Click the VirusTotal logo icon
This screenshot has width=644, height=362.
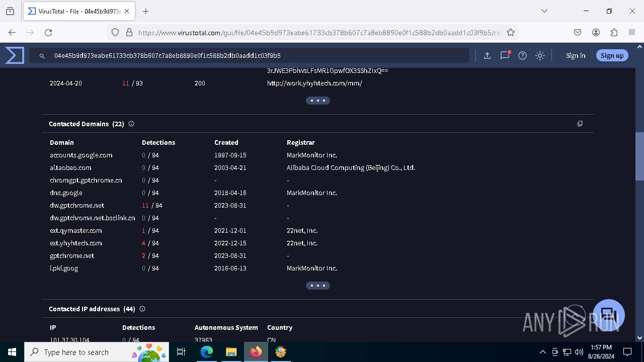[15, 55]
